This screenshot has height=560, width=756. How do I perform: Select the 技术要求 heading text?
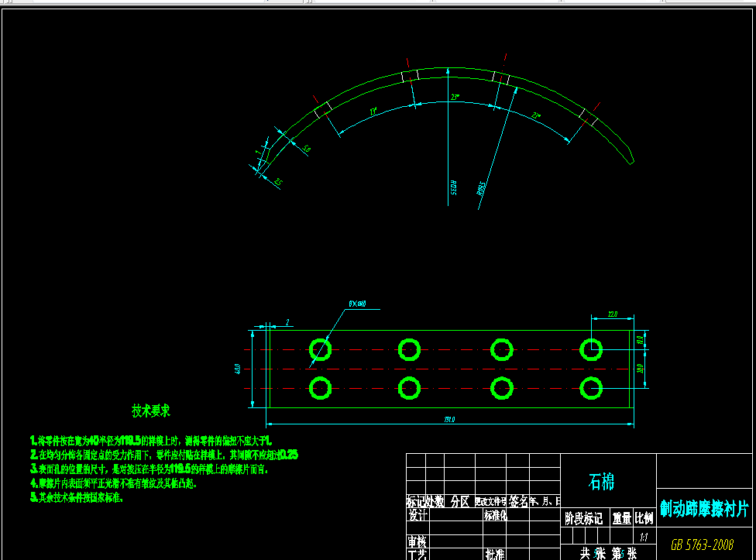pyautogui.click(x=151, y=411)
